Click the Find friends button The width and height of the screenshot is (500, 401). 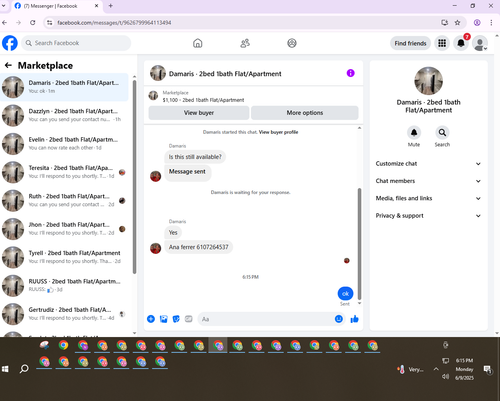(x=410, y=43)
